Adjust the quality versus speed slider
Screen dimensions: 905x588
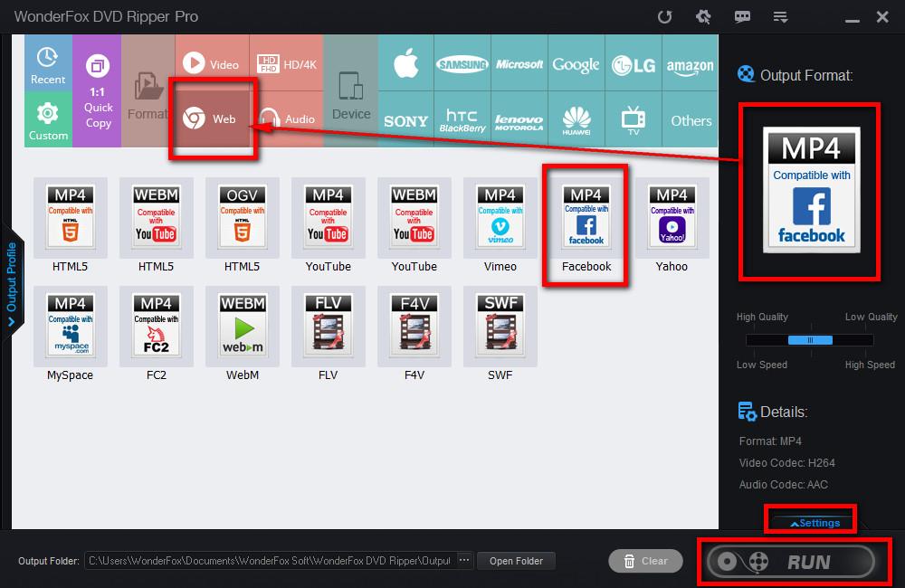coord(810,340)
